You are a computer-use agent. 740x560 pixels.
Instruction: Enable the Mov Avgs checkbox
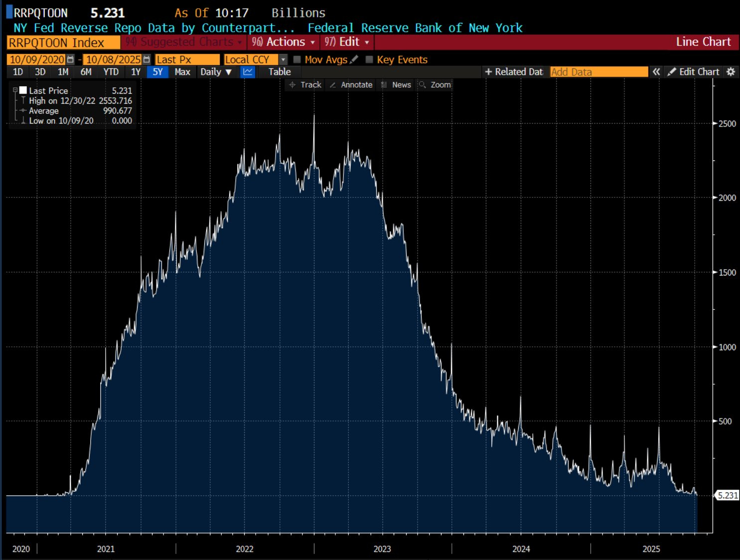[297, 60]
